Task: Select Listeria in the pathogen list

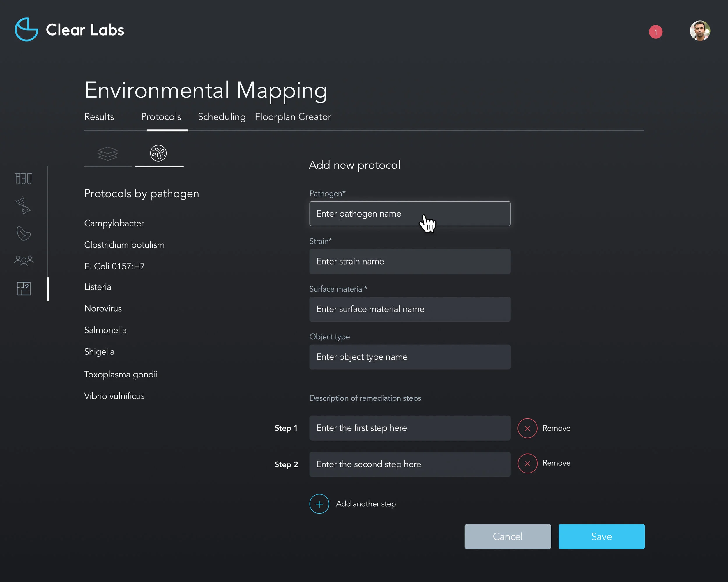Action: (x=98, y=287)
